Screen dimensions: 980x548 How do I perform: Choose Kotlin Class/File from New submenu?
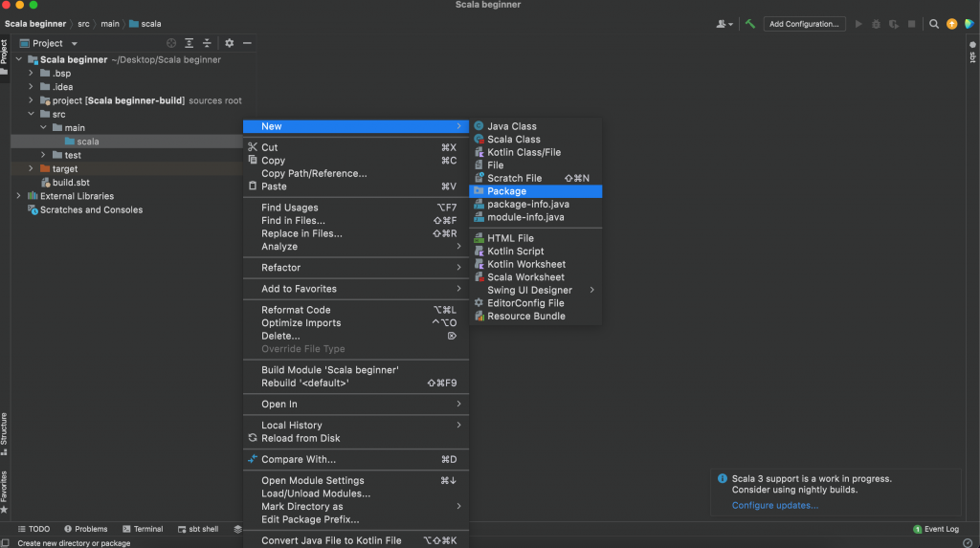coord(536,152)
